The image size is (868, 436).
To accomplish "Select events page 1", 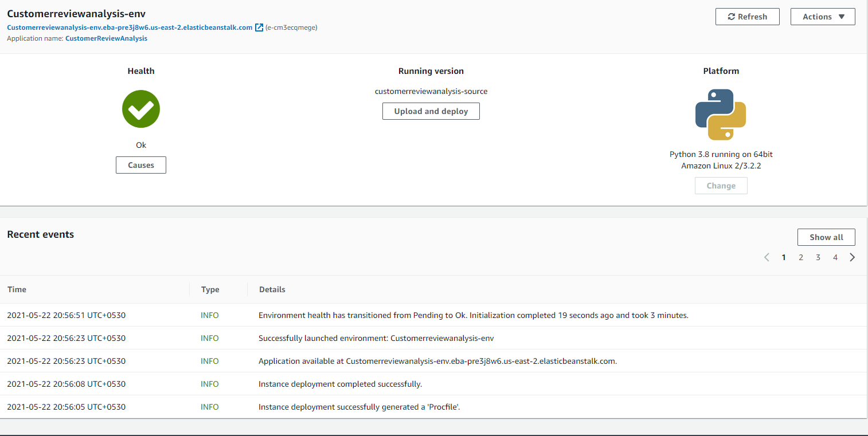I will point(784,257).
